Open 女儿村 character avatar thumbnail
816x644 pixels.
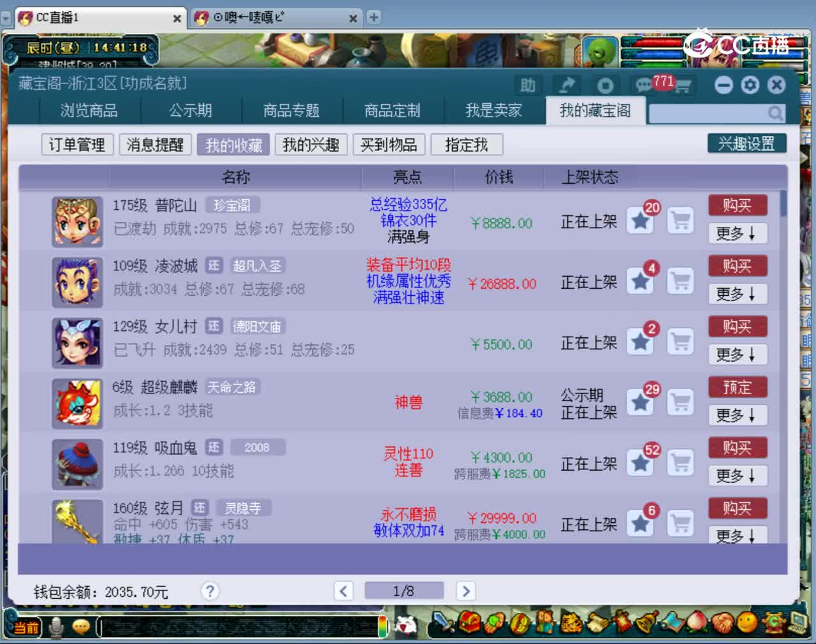(77, 344)
